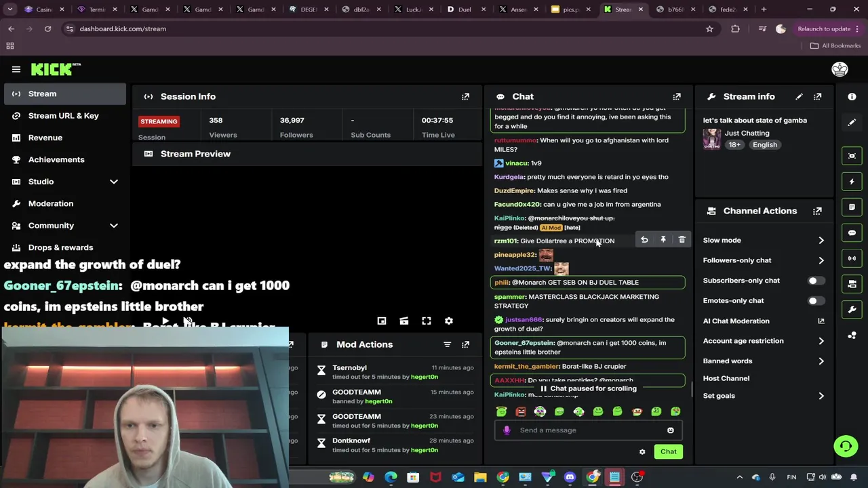The width and height of the screenshot is (868, 488).
Task: Click FIN language indicator in system tray
Action: [x=791, y=477]
